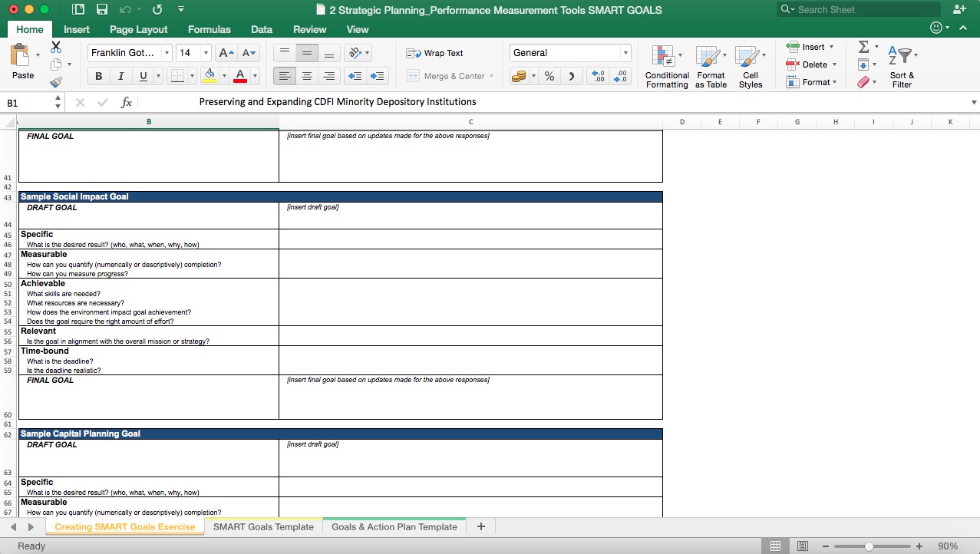Apply a fill color to the cell
This screenshot has height=554, width=980.
point(210,75)
